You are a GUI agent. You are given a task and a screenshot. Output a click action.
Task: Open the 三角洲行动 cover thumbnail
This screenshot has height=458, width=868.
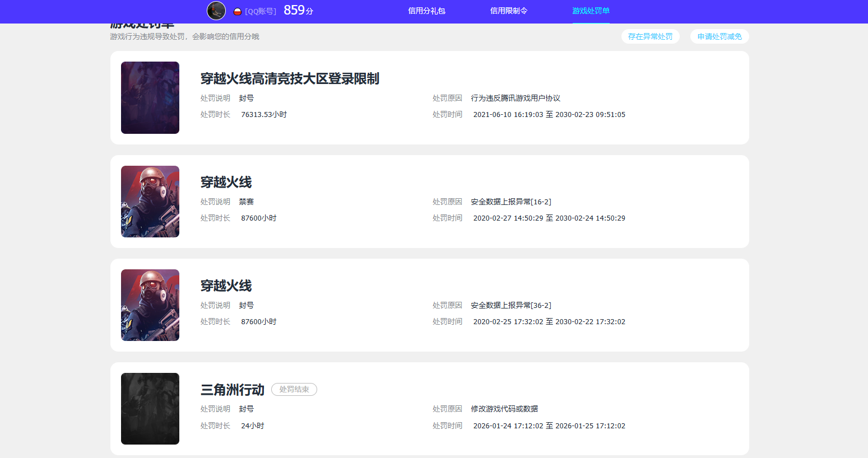150,409
